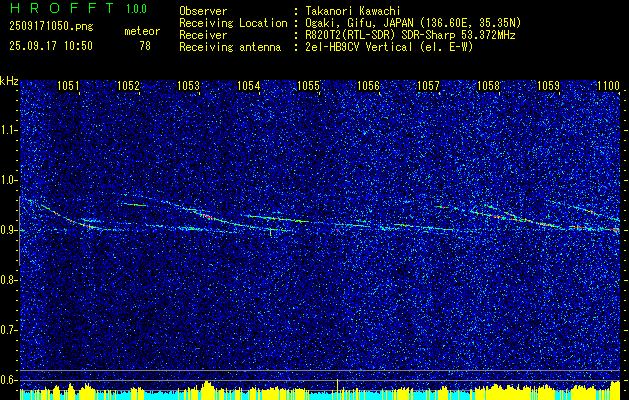Click the 1.0 kHz axis label
This screenshot has height=400, width=629.
click(x=8, y=180)
